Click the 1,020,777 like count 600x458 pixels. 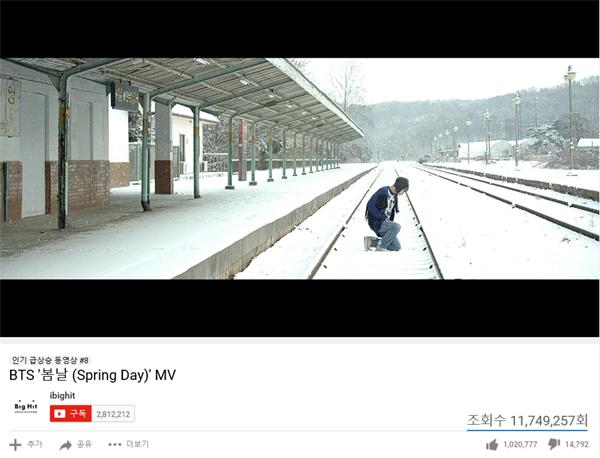click(520, 445)
